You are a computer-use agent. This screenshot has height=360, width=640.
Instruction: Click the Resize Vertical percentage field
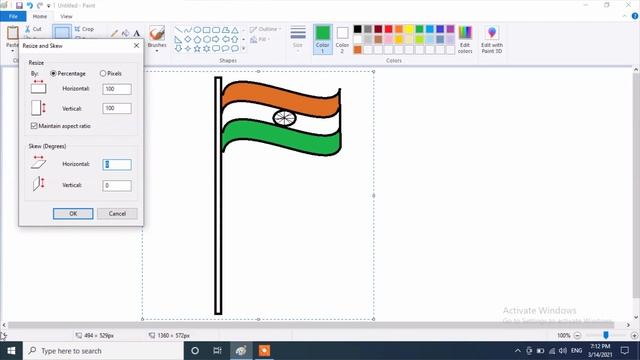[x=117, y=108]
